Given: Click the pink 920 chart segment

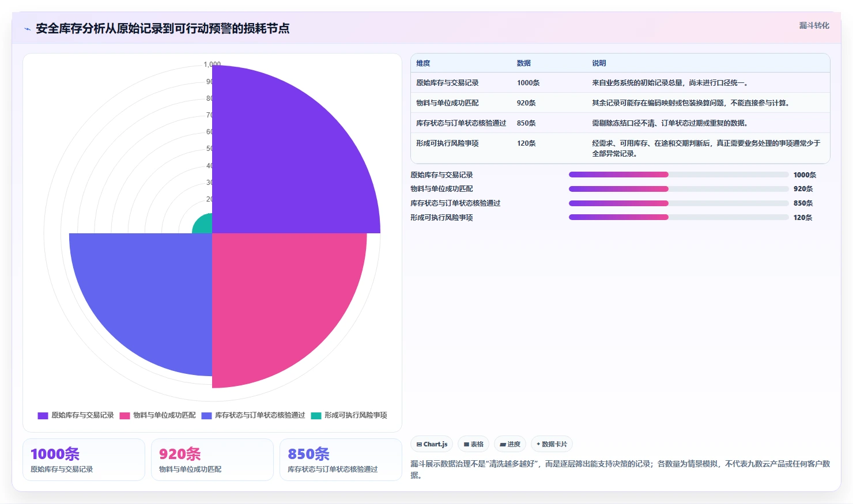Looking at the screenshot, I should pos(277,300).
